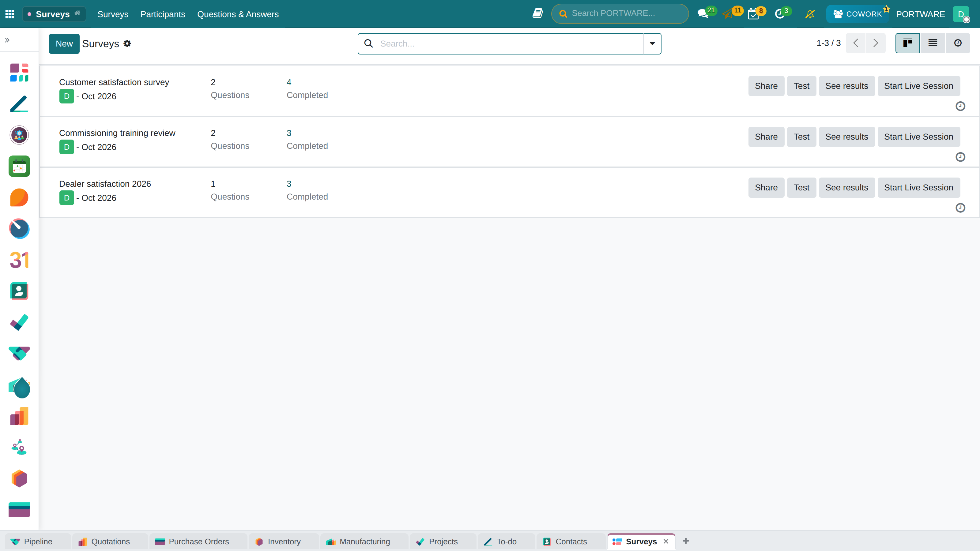Switch to list view

tap(933, 43)
